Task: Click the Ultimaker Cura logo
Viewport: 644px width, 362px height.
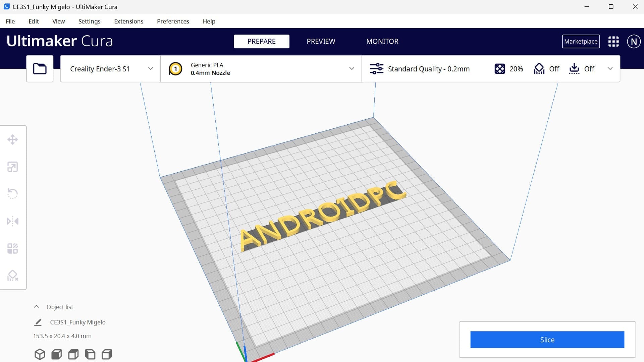Action: pyautogui.click(x=59, y=41)
